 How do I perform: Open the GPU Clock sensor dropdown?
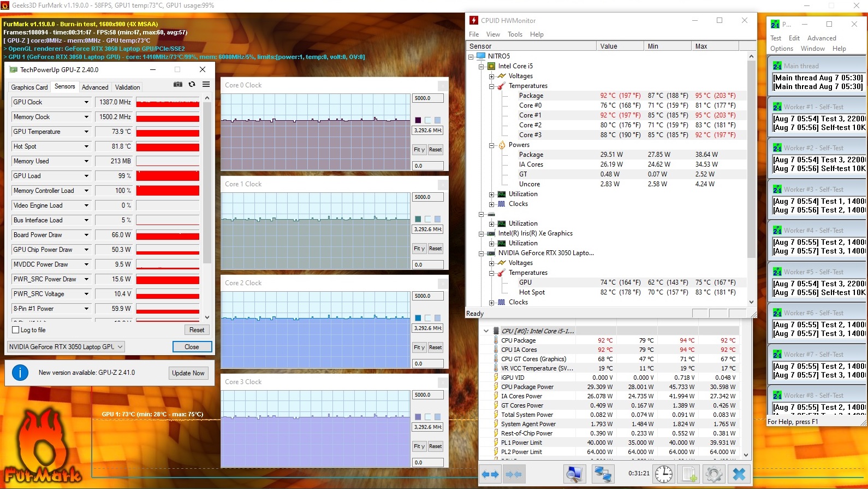coord(86,102)
